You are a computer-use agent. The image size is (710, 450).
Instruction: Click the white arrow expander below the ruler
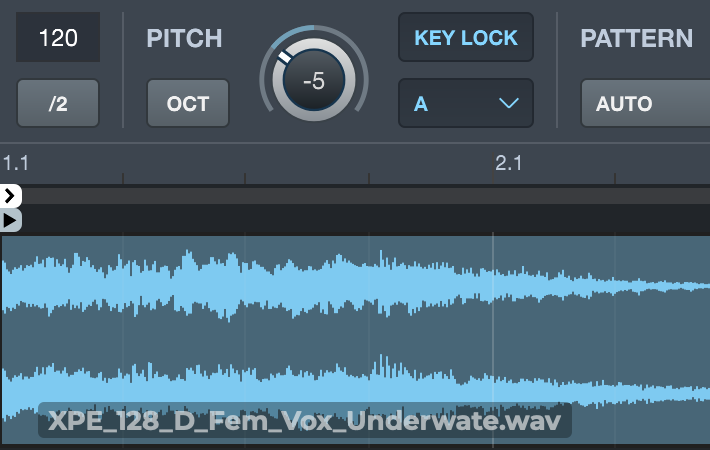[11, 196]
